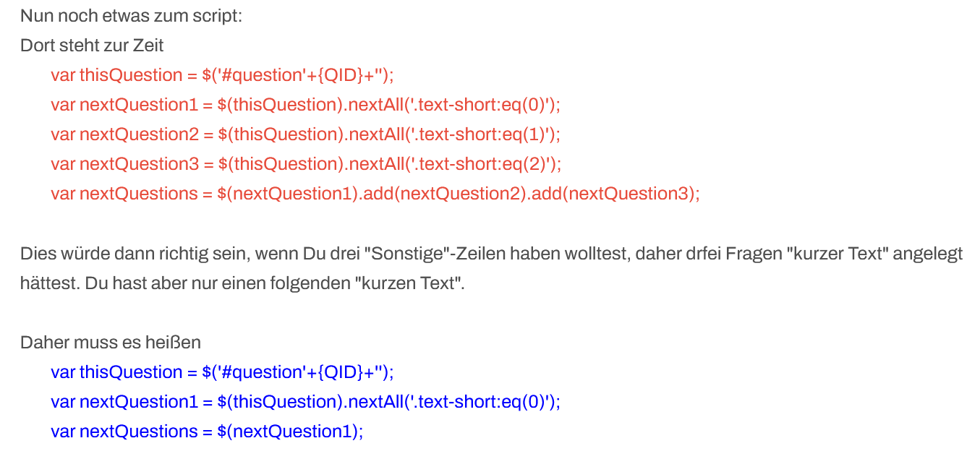Screen dimensions: 980x472
Task: Click the red "var nextQuestion1" code line
Action: (305, 105)
